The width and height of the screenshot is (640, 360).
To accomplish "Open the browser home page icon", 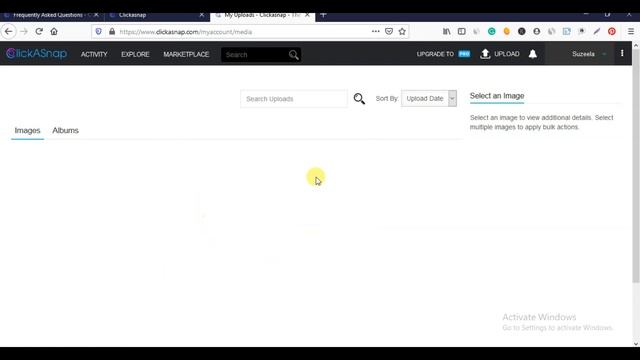I will [x=54, y=31].
